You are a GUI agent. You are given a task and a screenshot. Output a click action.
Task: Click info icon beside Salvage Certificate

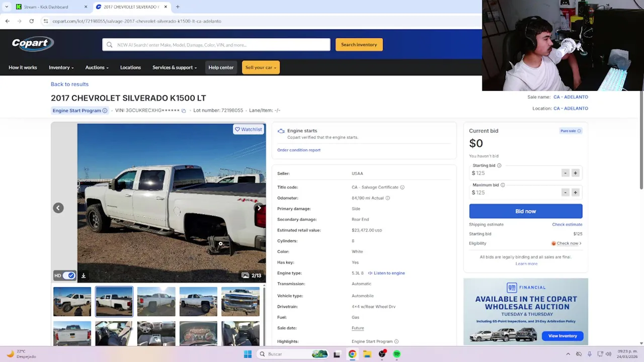click(x=402, y=188)
